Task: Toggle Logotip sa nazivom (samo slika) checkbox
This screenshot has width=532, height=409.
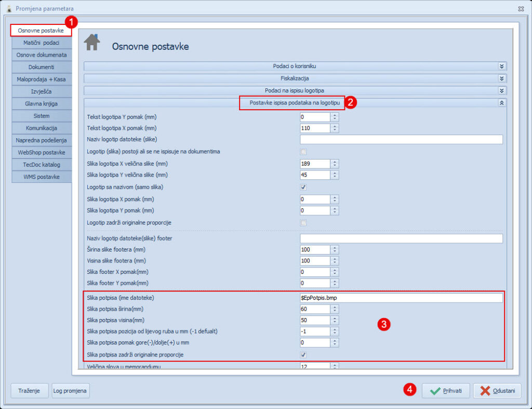Action: point(303,187)
